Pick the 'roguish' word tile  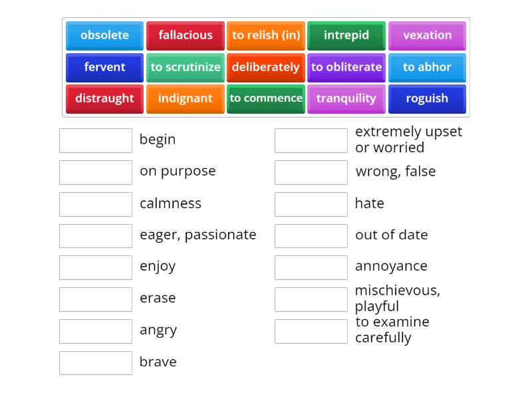point(427,98)
